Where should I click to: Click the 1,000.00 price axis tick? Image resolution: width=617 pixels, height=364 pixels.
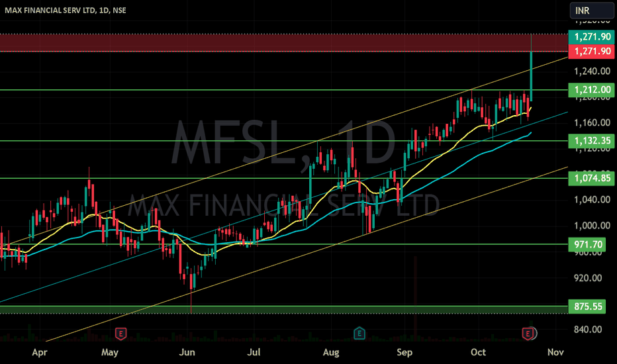[593, 226]
